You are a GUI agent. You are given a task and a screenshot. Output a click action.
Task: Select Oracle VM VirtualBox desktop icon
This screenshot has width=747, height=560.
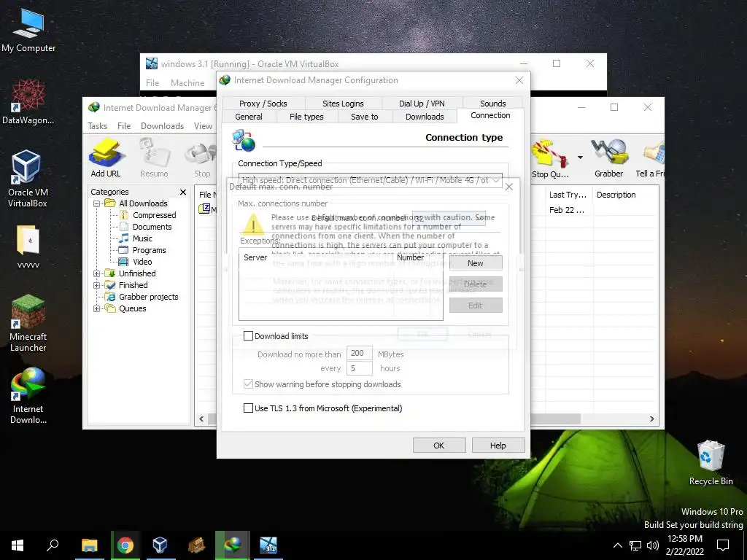(x=27, y=179)
